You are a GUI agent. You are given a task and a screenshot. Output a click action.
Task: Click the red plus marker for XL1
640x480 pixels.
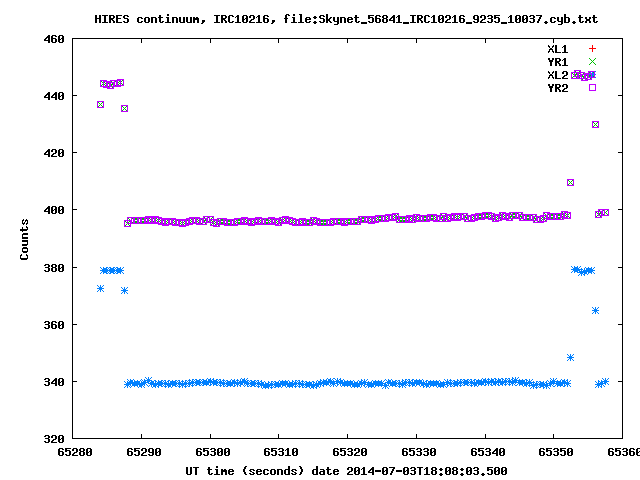pyautogui.click(x=592, y=49)
